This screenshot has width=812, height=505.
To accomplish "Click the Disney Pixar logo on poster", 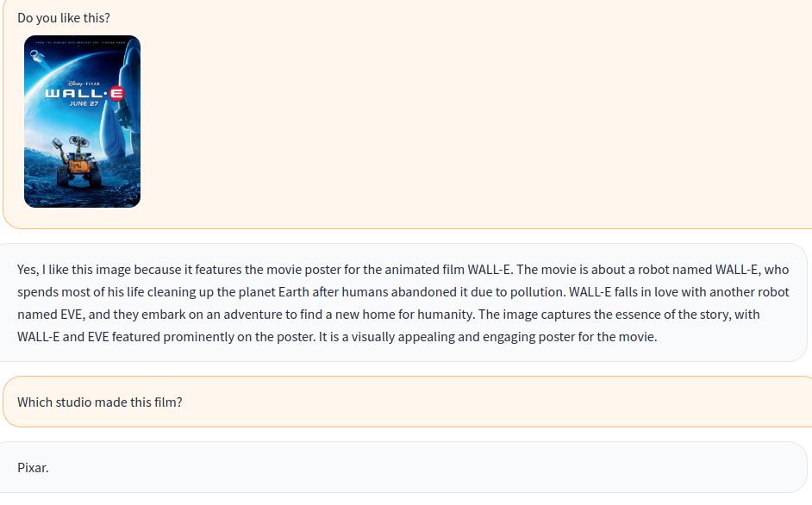I will click(84, 83).
